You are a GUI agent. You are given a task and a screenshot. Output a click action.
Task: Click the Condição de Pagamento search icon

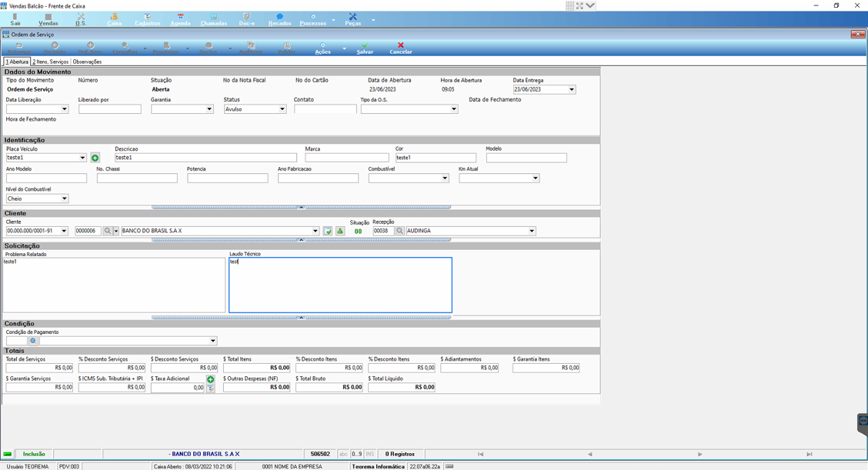pos(33,341)
